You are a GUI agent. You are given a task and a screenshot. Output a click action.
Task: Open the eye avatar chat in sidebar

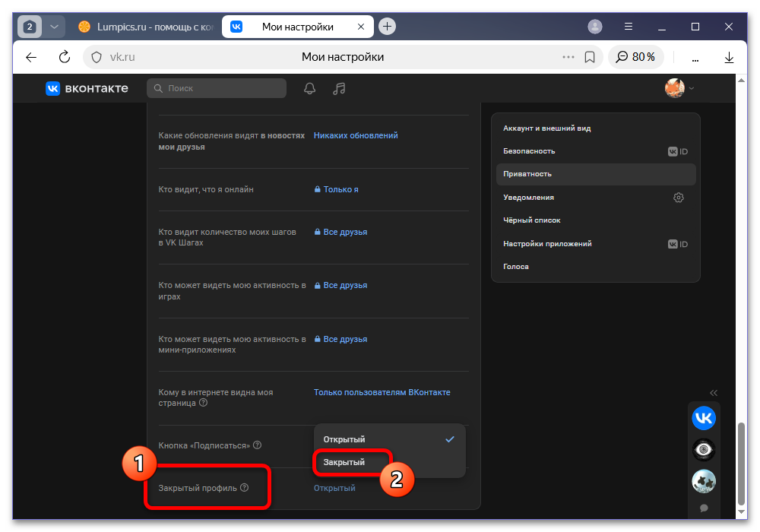coord(704,450)
